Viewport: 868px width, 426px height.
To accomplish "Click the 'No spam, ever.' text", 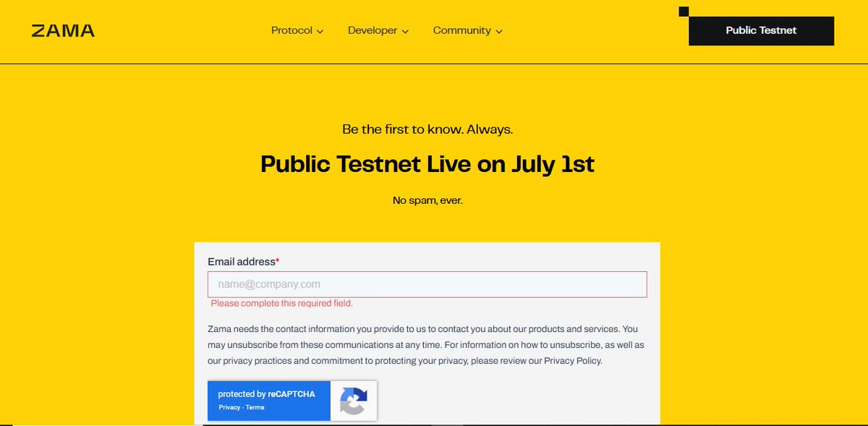I will tap(427, 200).
